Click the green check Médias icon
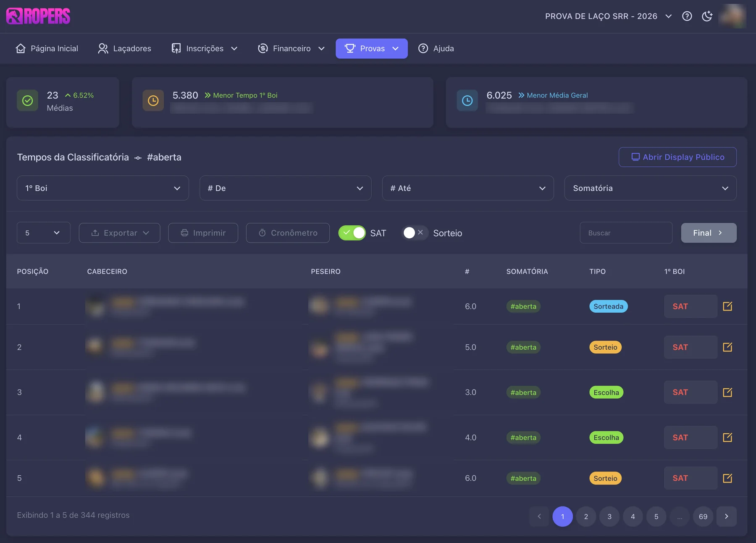 27,100
